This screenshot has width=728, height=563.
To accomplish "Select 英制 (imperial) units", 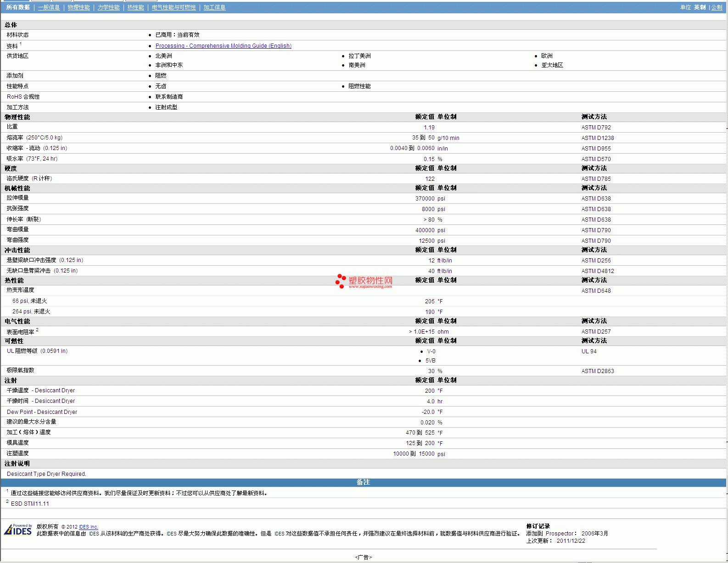I will (x=700, y=7).
